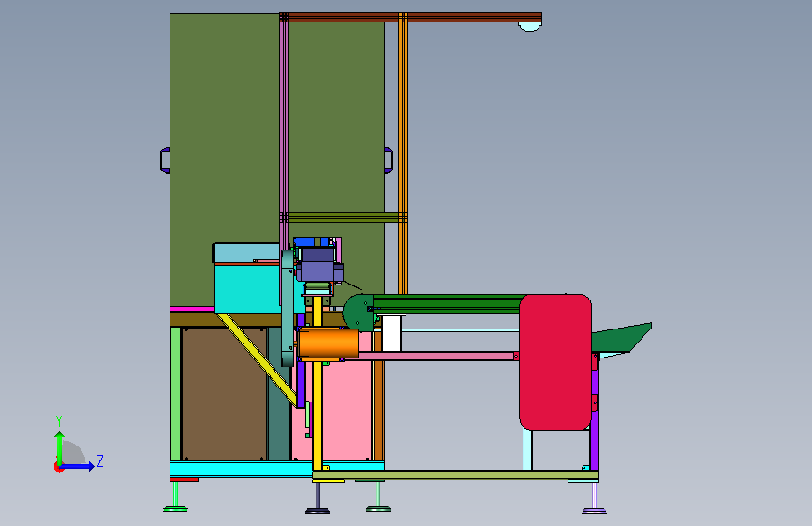Select the cyan box body
The width and height of the screenshot is (812, 526).
coord(247,289)
